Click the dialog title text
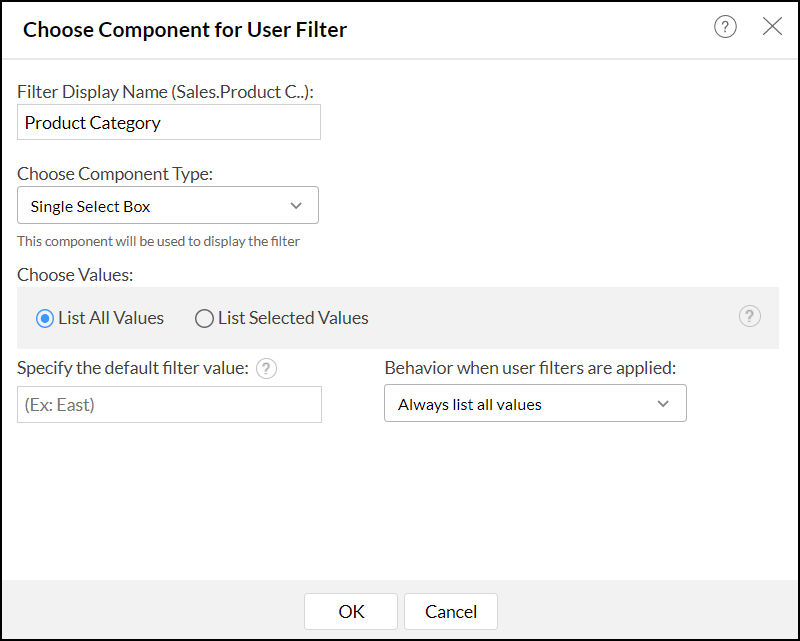The height and width of the screenshot is (641, 800). 185,30
